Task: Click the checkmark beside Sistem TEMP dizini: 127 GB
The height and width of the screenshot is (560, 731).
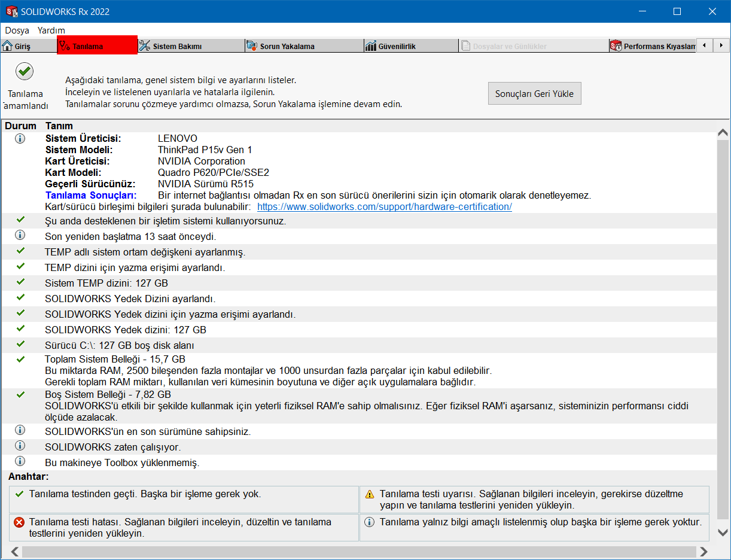Action: tap(20, 282)
